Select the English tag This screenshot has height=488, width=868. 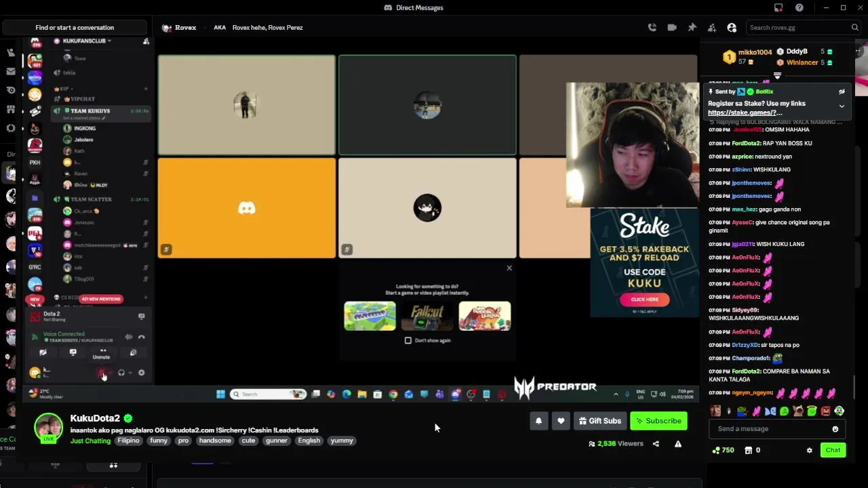tap(309, 441)
